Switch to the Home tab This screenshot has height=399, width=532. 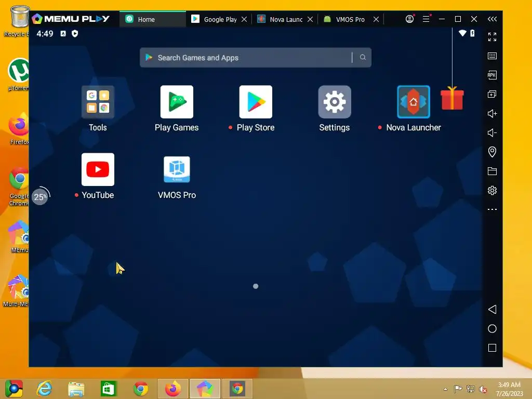coord(153,19)
